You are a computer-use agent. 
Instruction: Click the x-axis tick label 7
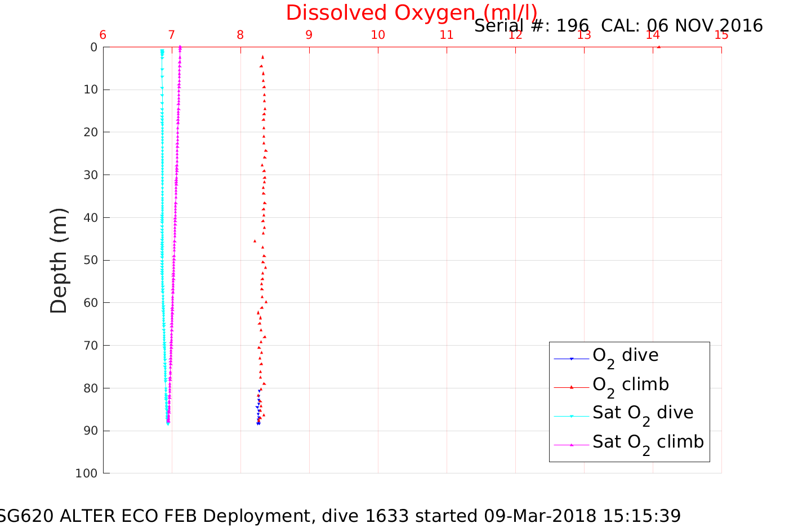[172, 35]
